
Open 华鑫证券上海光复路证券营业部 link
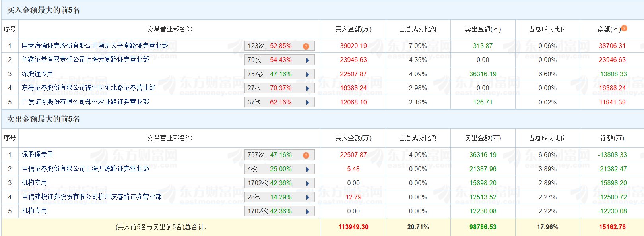[85, 60]
